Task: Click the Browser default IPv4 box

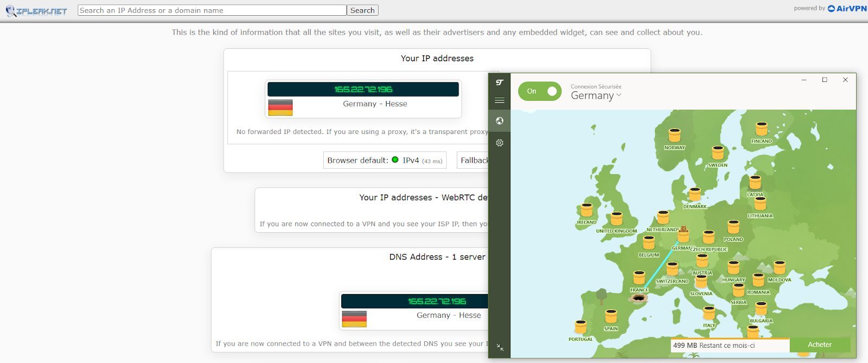Action: [385, 160]
